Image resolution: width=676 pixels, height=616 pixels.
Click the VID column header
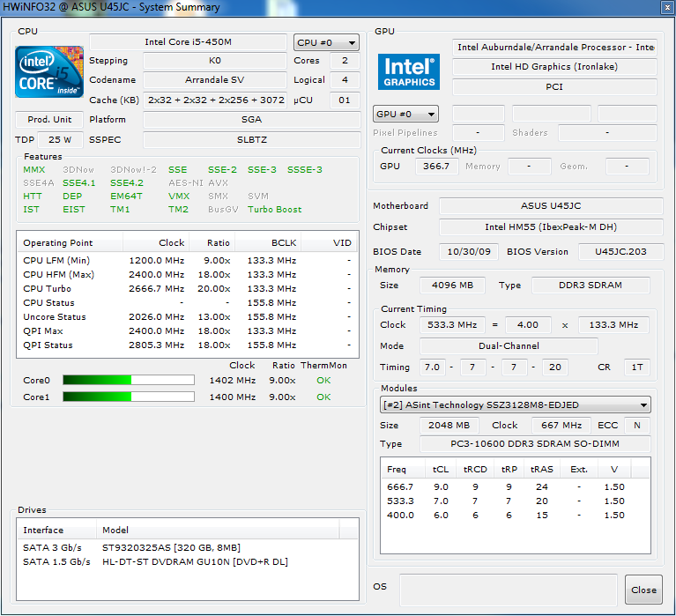pos(330,242)
